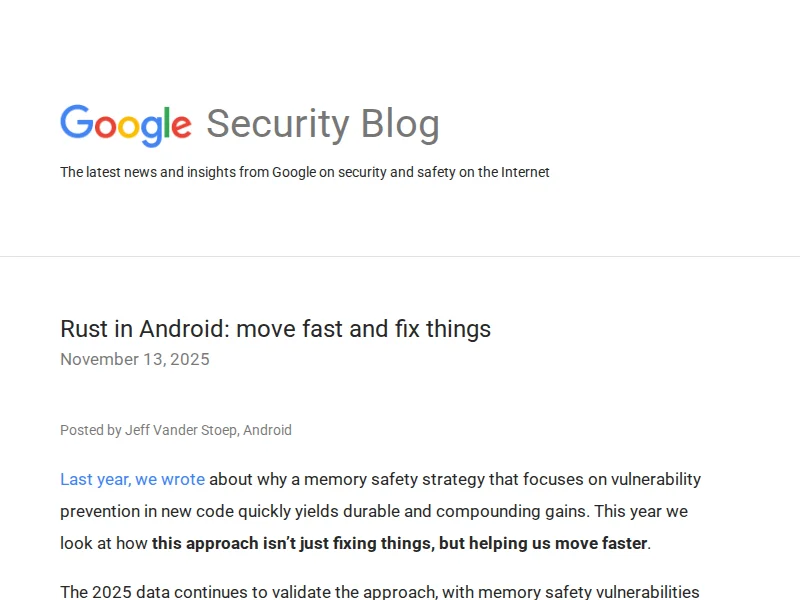
Task: Click the blog tagline under the header
Action: pos(304,172)
